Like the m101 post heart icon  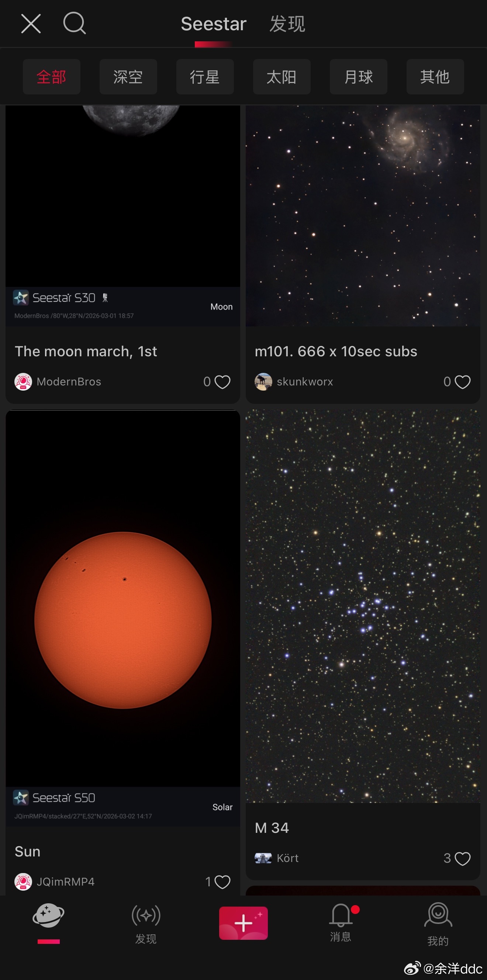pyautogui.click(x=463, y=382)
